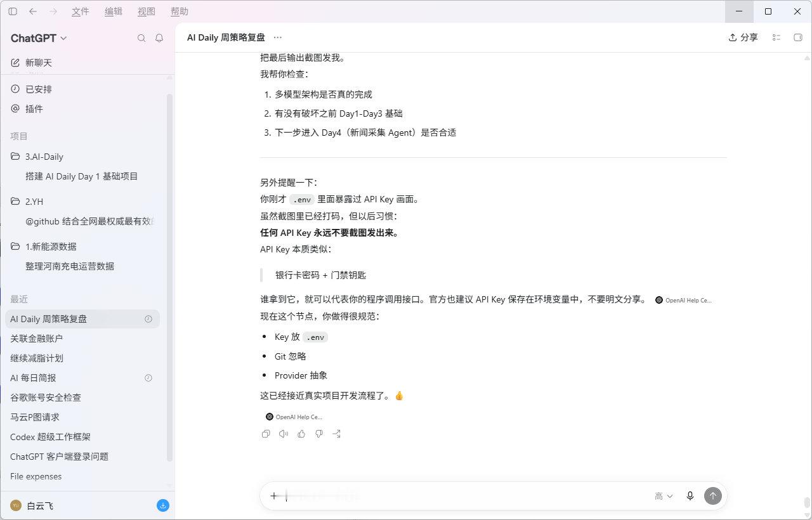
Task: Open chat File expenses
Action: 82,476
